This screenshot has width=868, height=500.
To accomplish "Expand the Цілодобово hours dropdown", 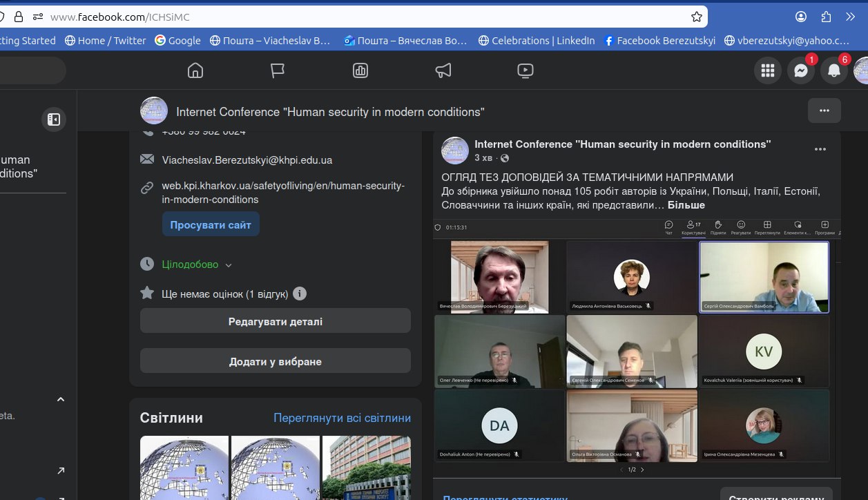I will pyautogui.click(x=229, y=265).
